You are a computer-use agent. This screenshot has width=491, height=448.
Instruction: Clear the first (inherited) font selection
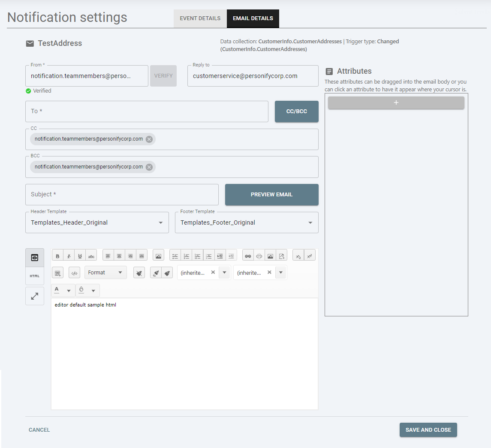click(213, 272)
